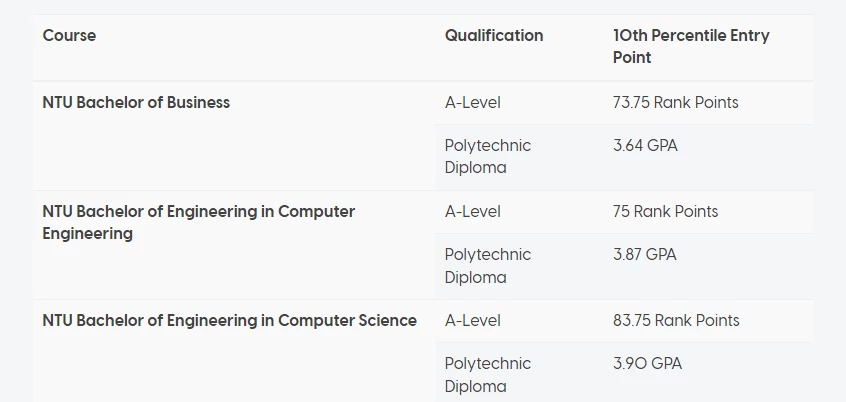Image resolution: width=846 pixels, height=402 pixels.
Task: Click the 3.64 GPA value
Action: click(x=645, y=146)
